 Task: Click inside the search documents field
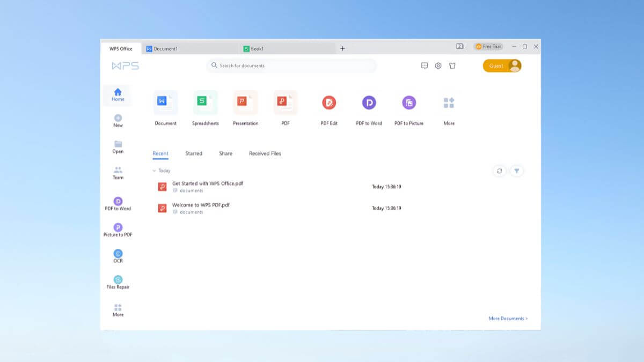[x=291, y=65]
